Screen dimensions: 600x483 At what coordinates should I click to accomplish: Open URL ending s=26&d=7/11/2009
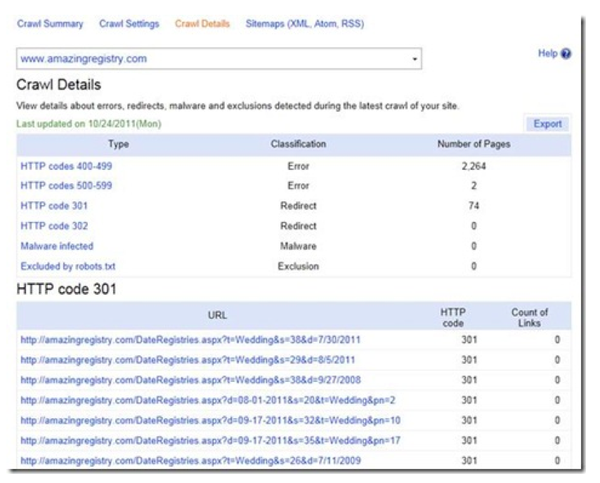click(191, 461)
